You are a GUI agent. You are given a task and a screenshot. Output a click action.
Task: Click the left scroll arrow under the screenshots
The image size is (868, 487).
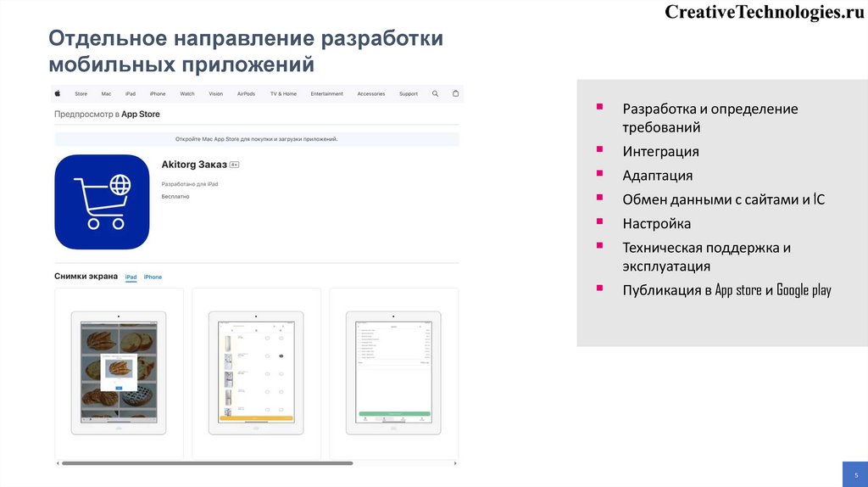[x=58, y=463]
